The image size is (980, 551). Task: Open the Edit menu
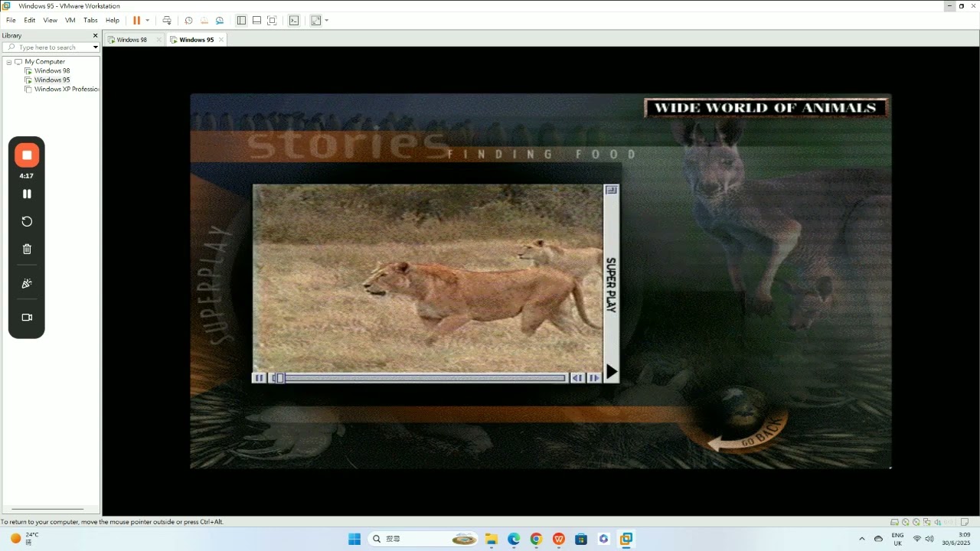point(29,21)
